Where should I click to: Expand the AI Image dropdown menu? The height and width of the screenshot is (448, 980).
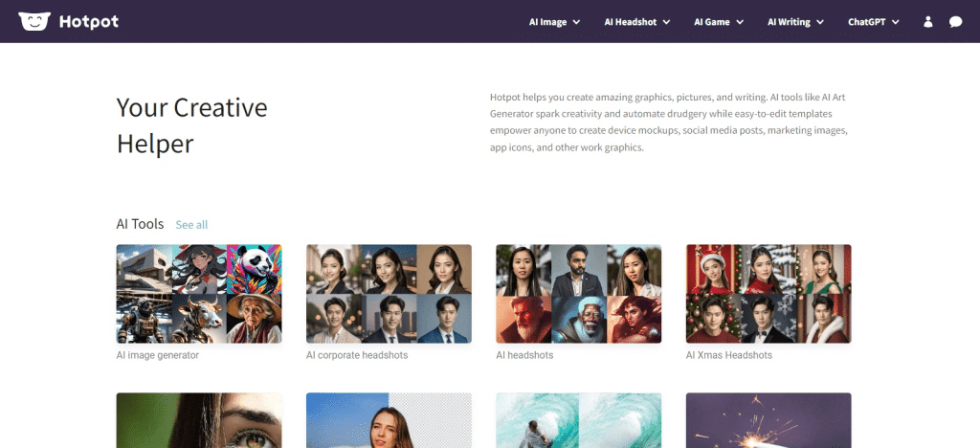click(554, 22)
